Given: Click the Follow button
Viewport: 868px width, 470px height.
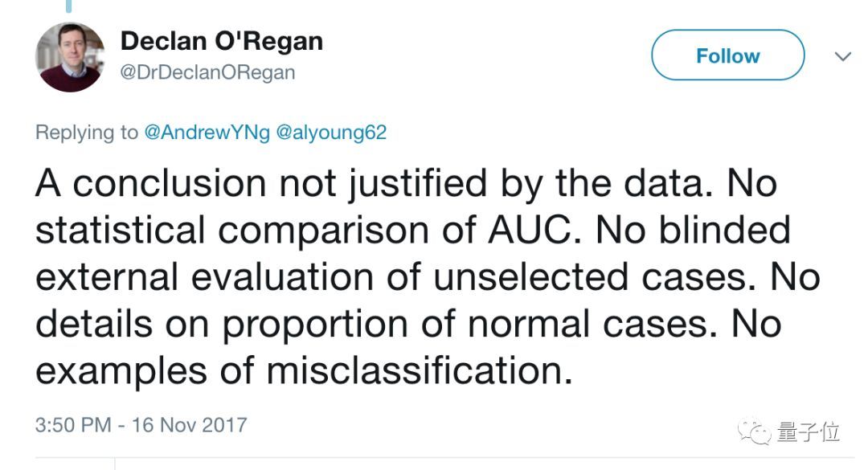Looking at the screenshot, I should click(727, 56).
